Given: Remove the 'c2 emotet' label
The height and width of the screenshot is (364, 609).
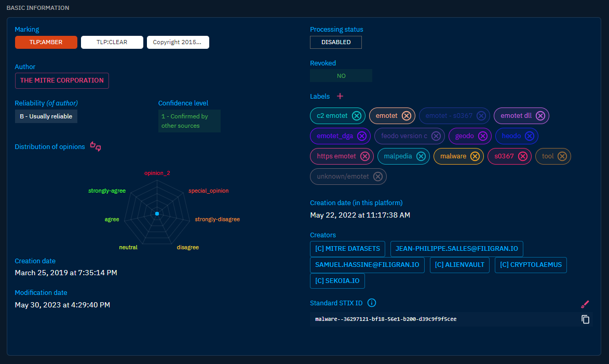Looking at the screenshot, I should (357, 116).
